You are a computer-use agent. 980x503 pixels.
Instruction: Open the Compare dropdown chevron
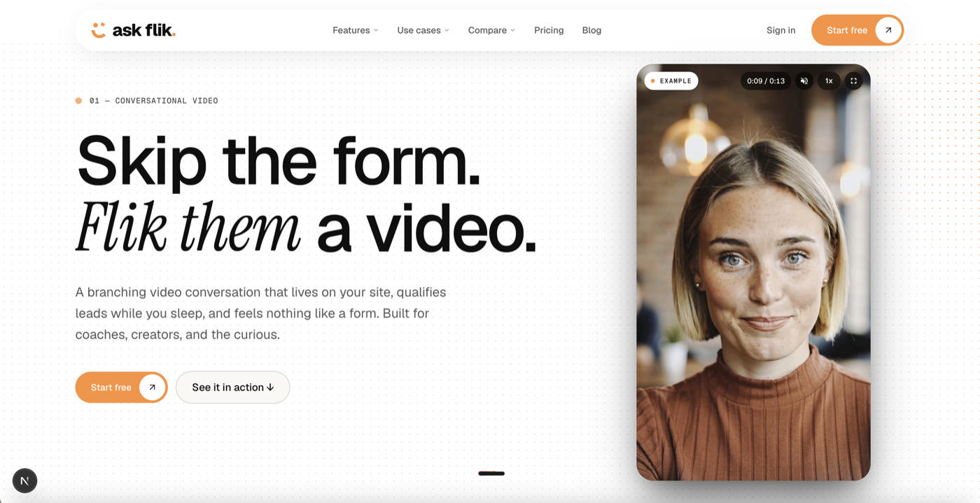point(512,30)
